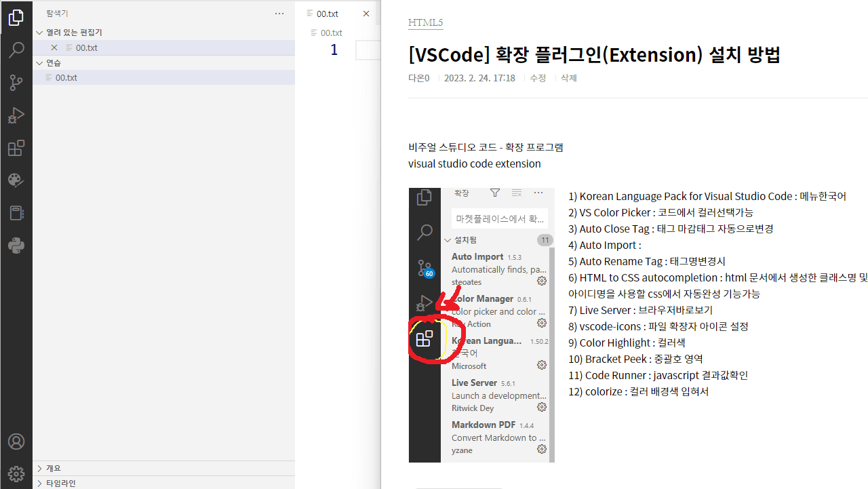Click text line about Bracket Peek
This screenshot has height=489, width=868.
pos(635,359)
